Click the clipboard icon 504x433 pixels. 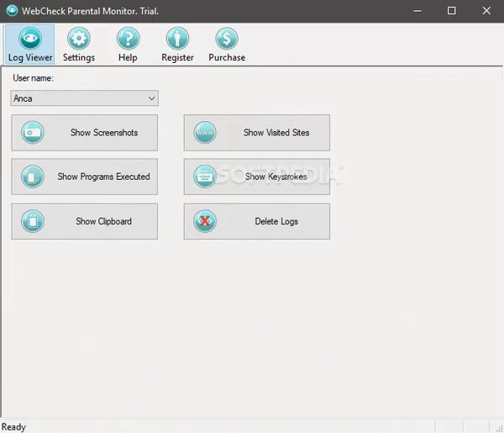click(x=33, y=221)
